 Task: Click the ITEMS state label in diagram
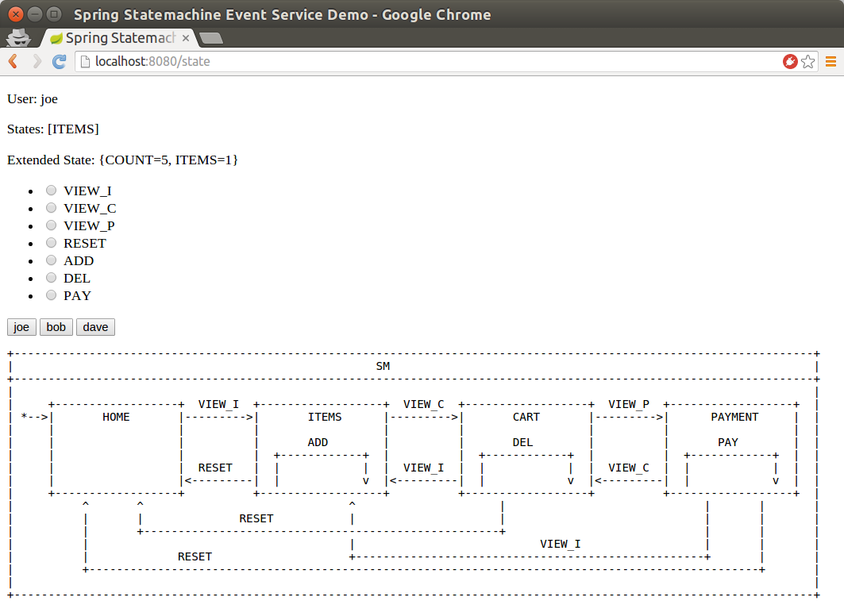(325, 417)
